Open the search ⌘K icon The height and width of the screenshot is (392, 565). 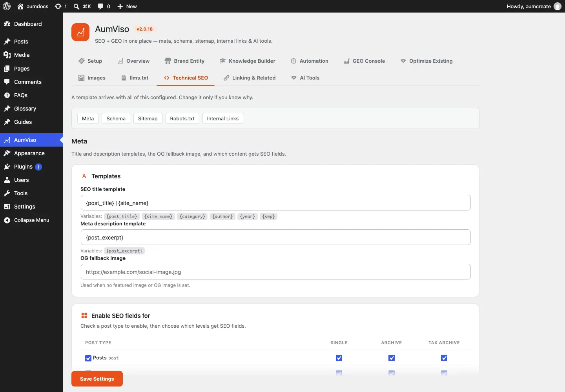[77, 6]
